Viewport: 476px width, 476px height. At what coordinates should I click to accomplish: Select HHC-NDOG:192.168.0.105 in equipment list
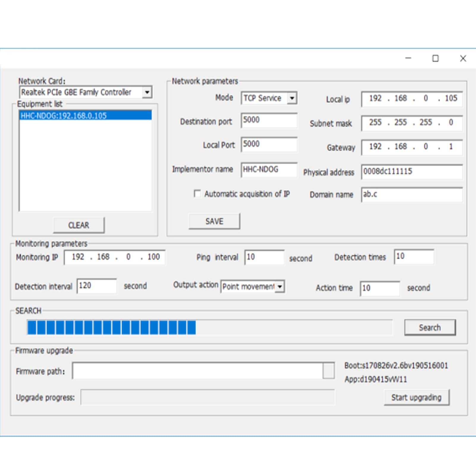pos(86,116)
